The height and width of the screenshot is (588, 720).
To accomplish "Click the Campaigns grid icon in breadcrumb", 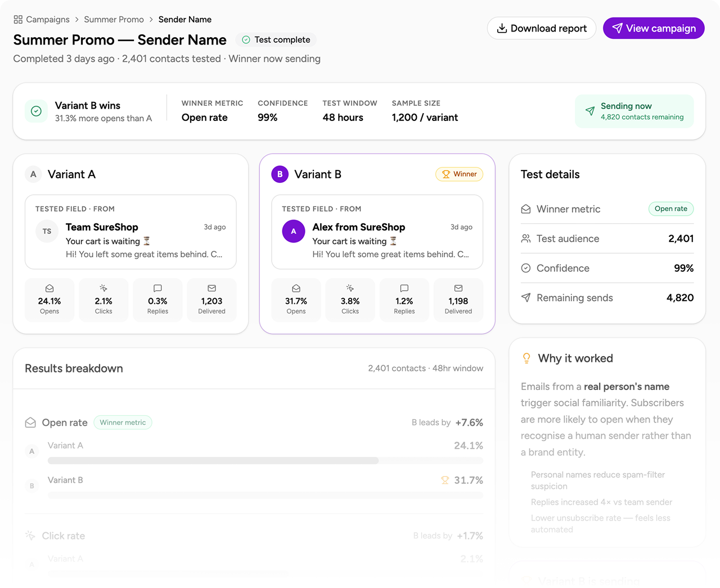I will (x=18, y=20).
